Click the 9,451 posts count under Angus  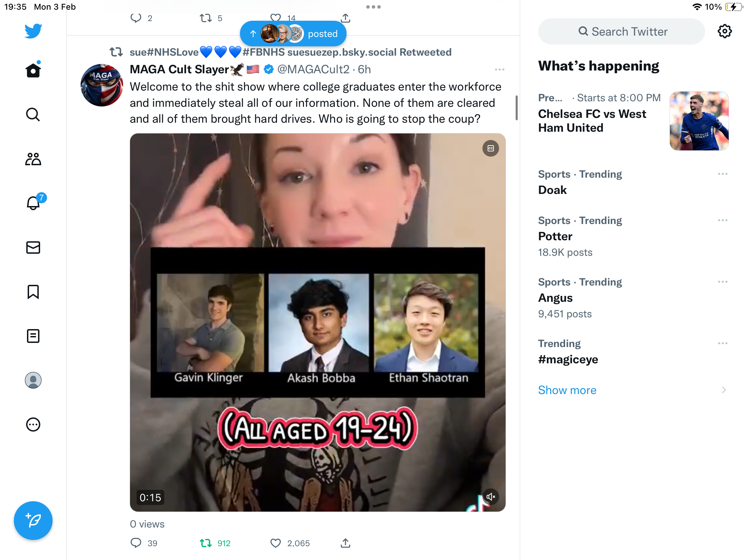pos(565,314)
